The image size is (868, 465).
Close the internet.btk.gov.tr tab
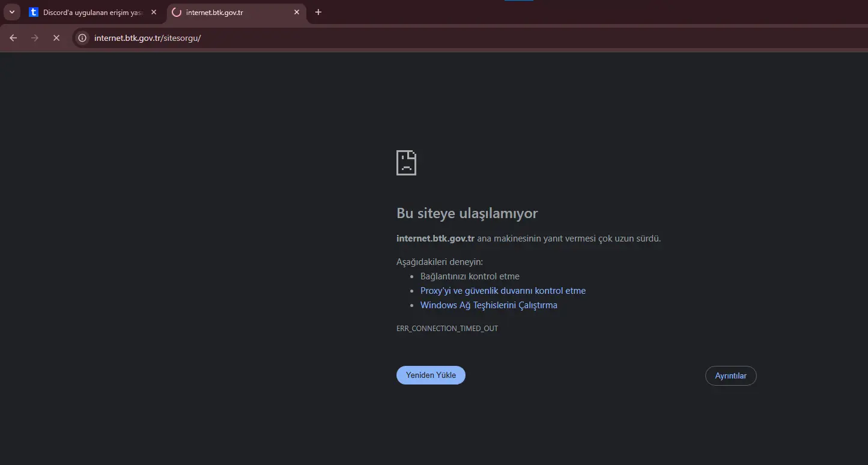coord(297,12)
